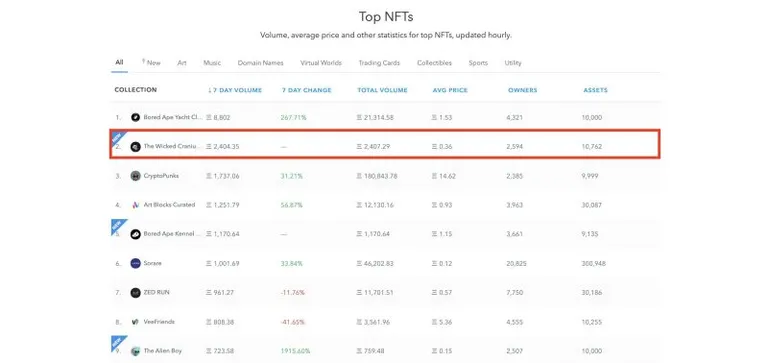
Task: Sort the table by 7 Day Volume
Action: (235, 90)
